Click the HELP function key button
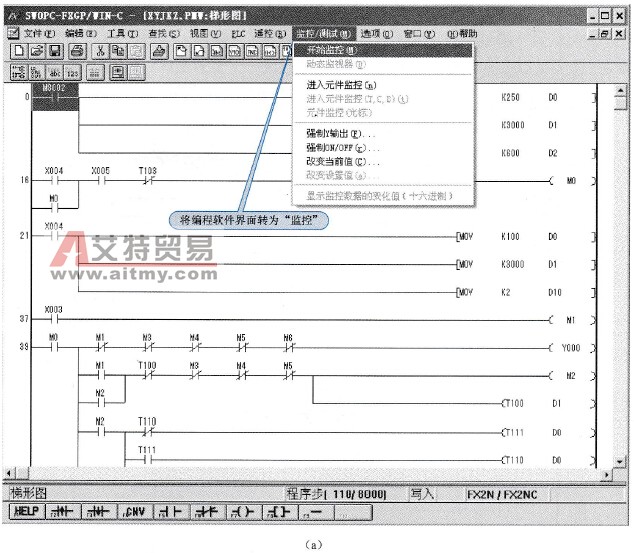 (27, 512)
